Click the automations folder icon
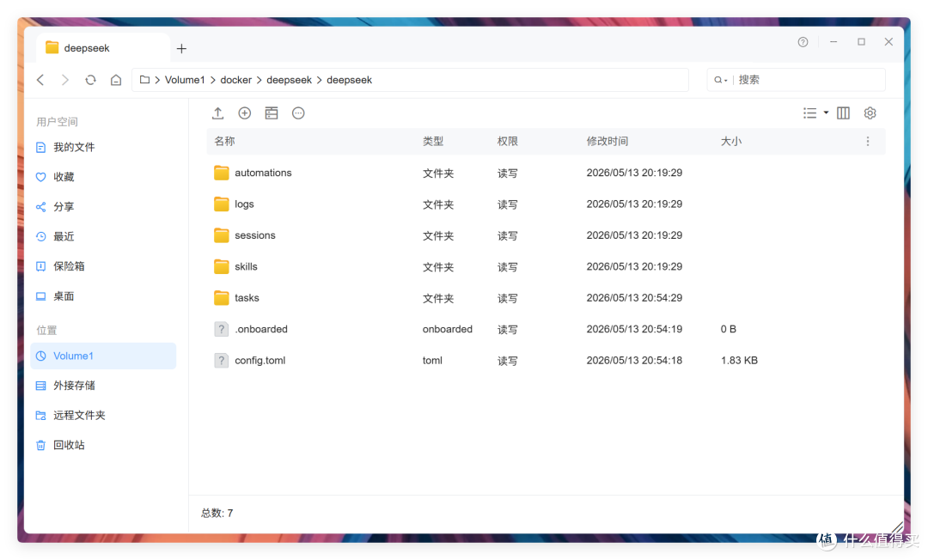The height and width of the screenshot is (560, 928). click(222, 173)
